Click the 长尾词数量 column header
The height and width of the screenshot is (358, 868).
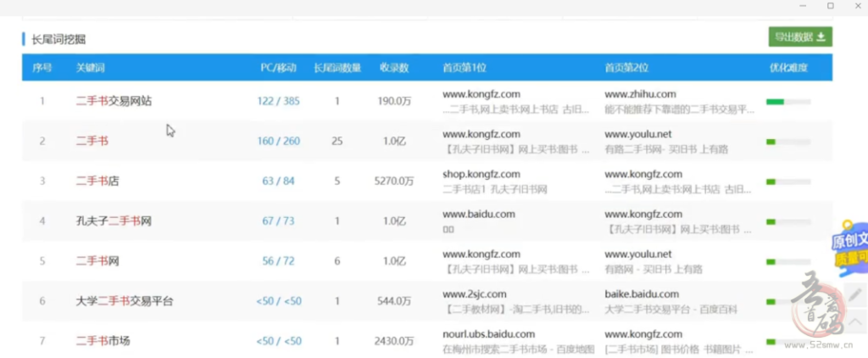coord(337,68)
